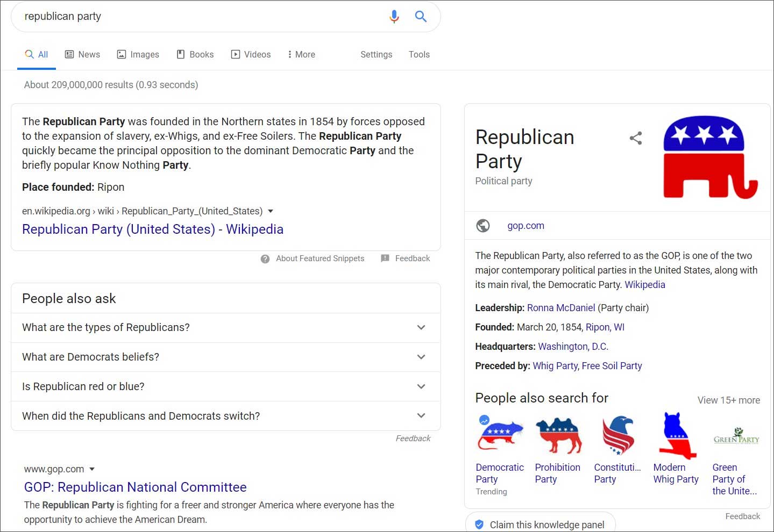Image resolution: width=774 pixels, height=532 pixels.
Task: Click the microphone voice search icon
Action: pos(394,17)
